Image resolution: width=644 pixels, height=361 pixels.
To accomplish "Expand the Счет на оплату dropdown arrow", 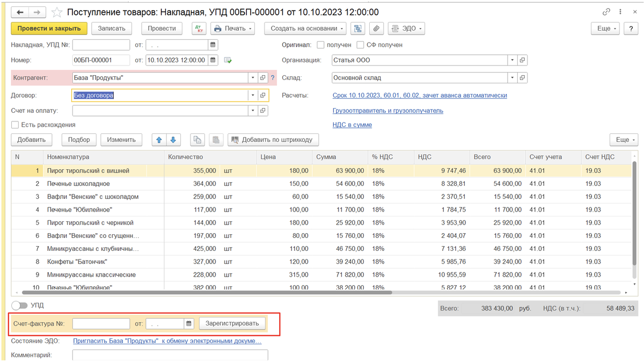I will (253, 111).
